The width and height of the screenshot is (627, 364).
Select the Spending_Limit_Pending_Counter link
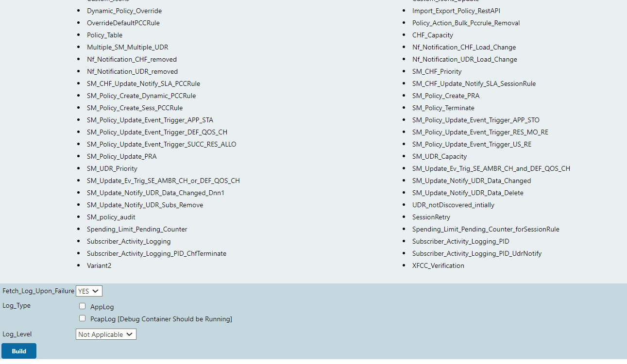point(136,229)
